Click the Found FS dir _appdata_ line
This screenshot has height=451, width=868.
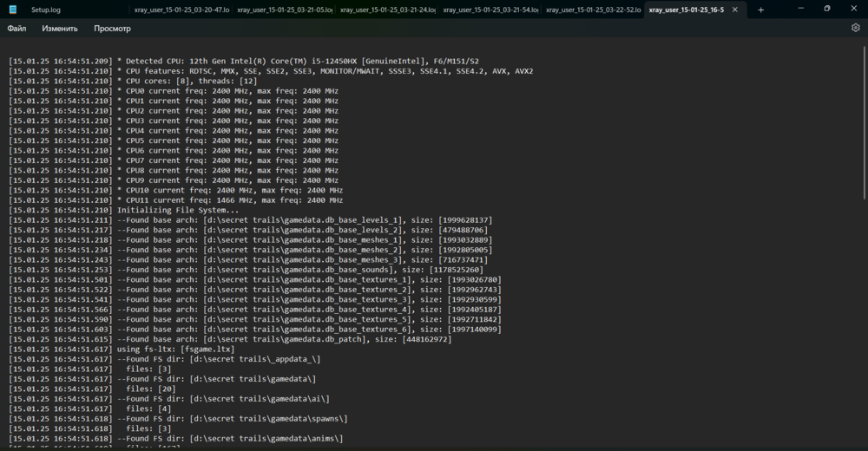tap(164, 359)
